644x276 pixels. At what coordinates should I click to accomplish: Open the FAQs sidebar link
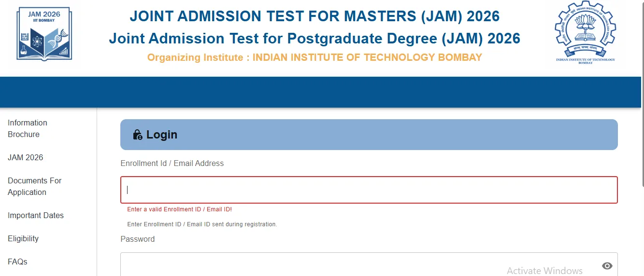[17, 262]
